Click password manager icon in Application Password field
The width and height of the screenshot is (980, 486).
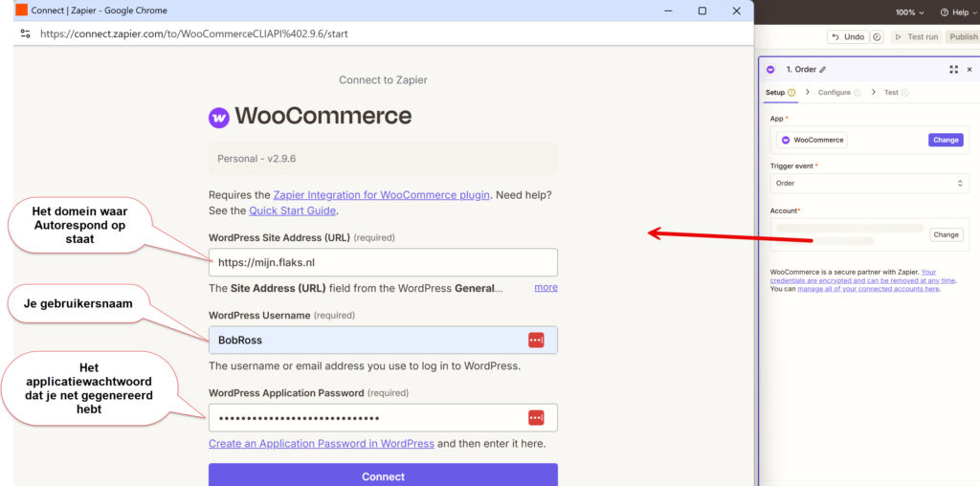click(x=536, y=418)
